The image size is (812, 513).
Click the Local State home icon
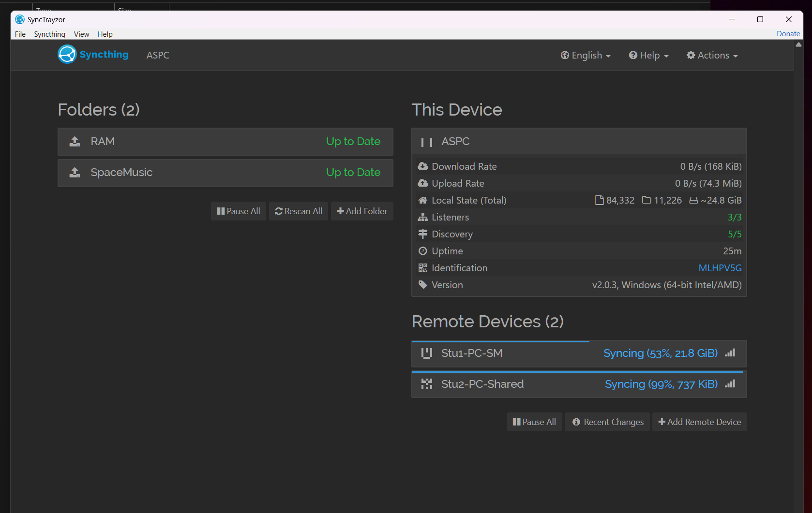coord(423,200)
